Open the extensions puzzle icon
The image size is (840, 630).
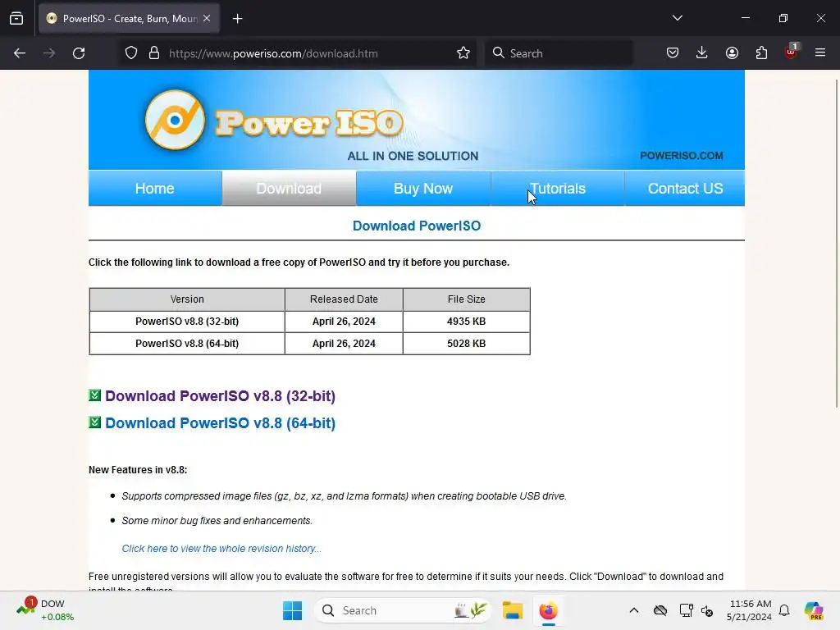click(x=761, y=52)
